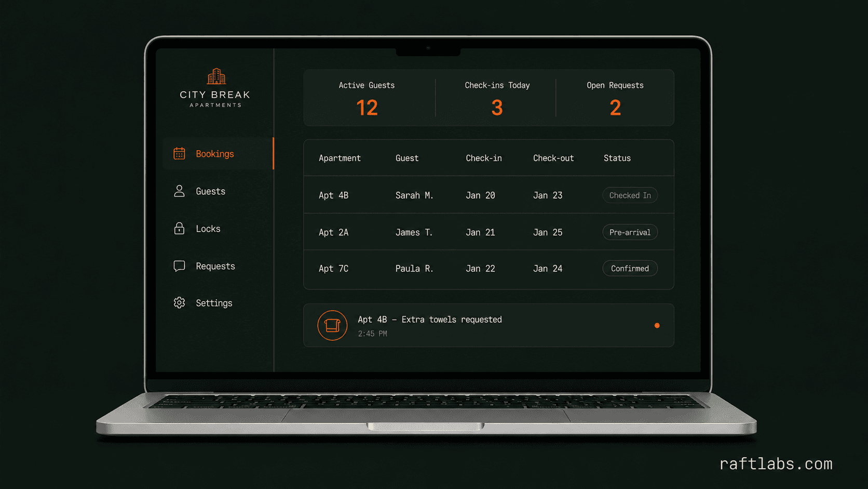Open the Bookings menu item
Viewport: 868px width, 489px height.
[218, 153]
